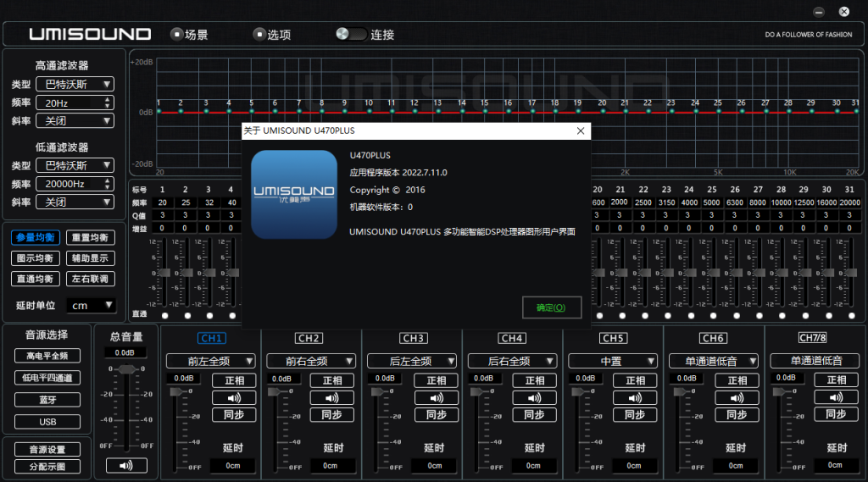This screenshot has height=482, width=868.
Task: Mute CH4 with its speaker icon
Action: pyautogui.click(x=534, y=398)
